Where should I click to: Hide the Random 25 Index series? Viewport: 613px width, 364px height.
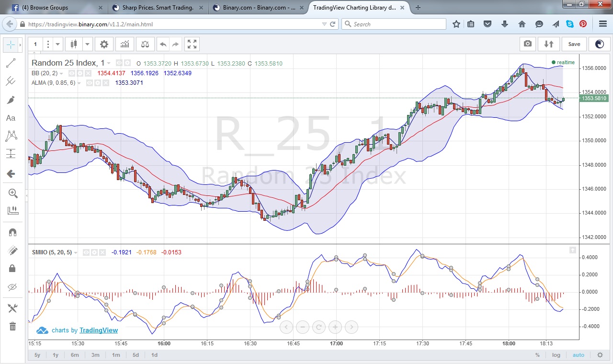[120, 63]
